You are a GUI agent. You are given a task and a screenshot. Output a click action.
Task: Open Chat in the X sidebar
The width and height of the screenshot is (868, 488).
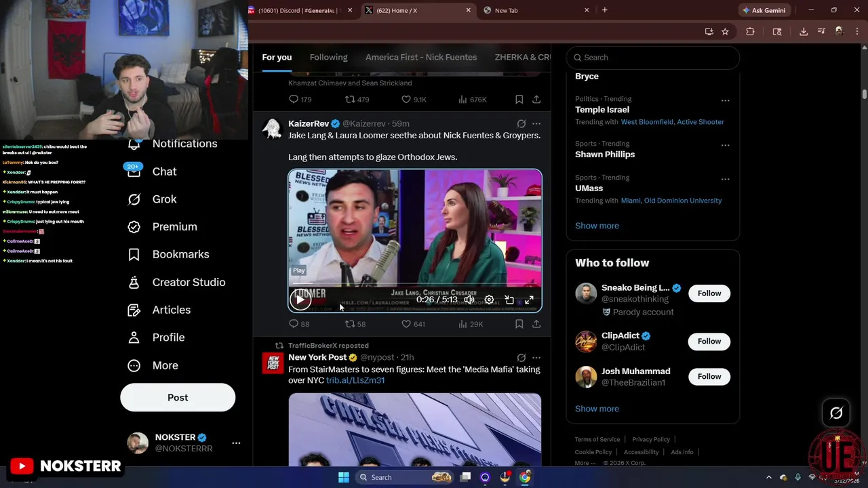pos(153,171)
